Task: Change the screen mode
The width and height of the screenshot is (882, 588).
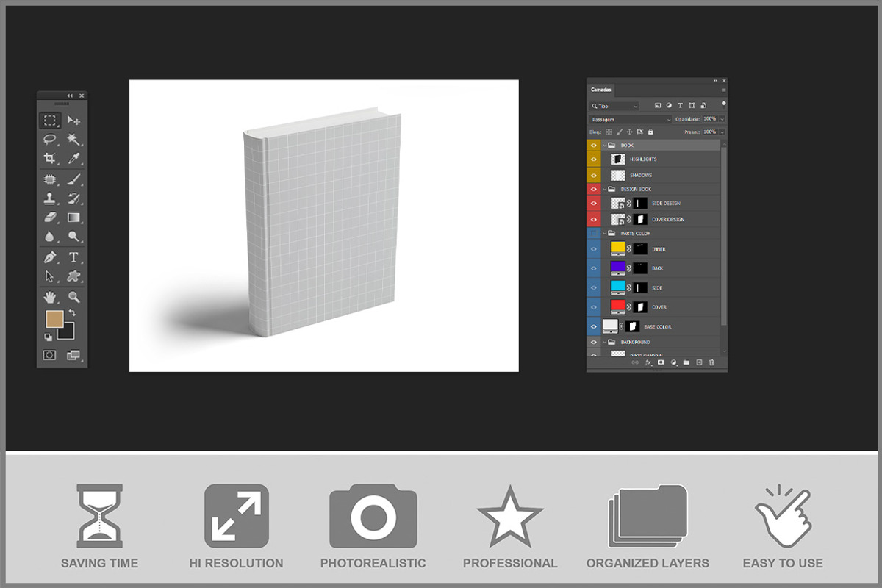Action: pos(74,355)
